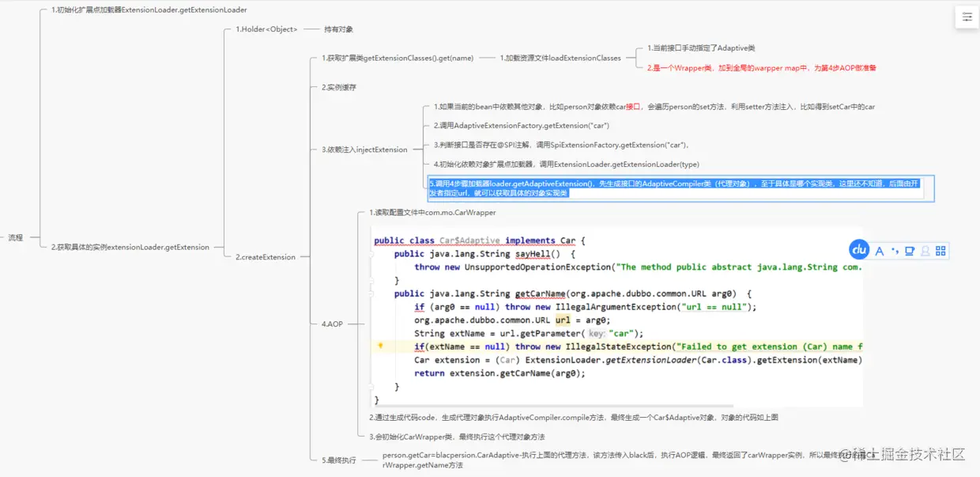Click the 'A' text icon in floating toolbar

(879, 251)
